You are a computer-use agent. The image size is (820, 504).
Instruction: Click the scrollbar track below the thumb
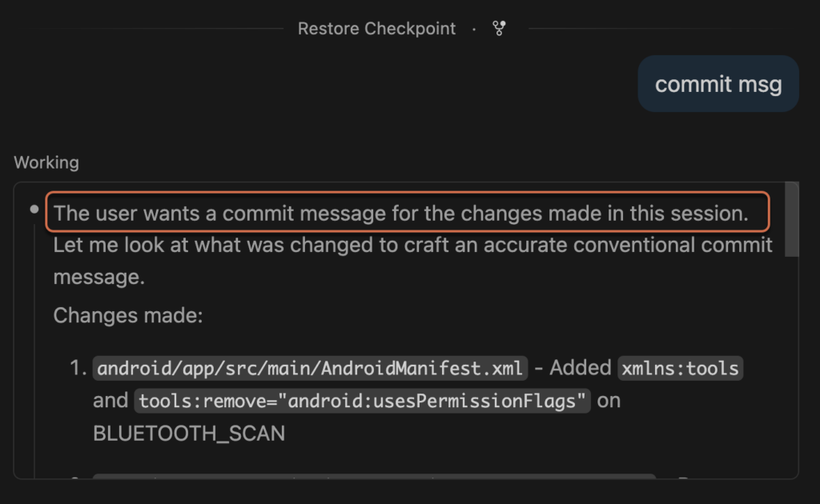click(x=792, y=360)
